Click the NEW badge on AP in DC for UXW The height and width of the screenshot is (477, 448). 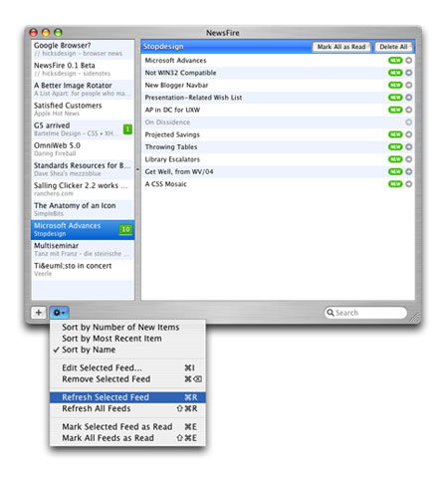[x=395, y=110]
